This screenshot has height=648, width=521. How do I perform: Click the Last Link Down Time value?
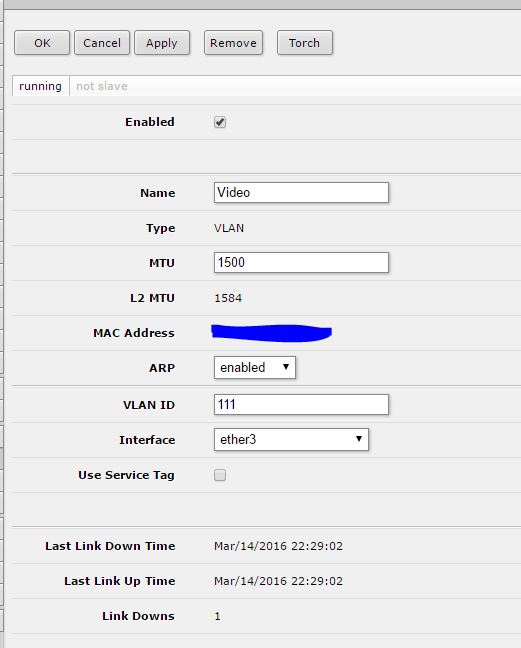[x=278, y=546]
